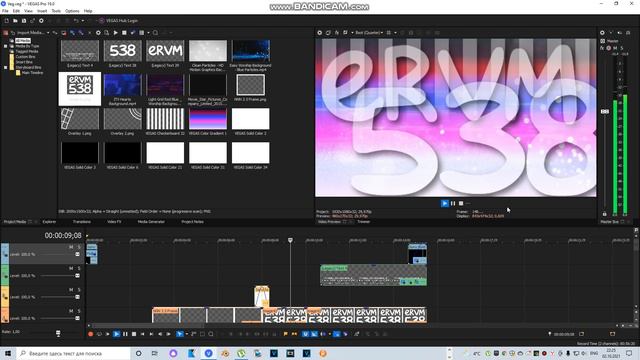The width and height of the screenshot is (640, 360).
Task: Start media preview in Project Media toolbar
Action: [x=116, y=32]
